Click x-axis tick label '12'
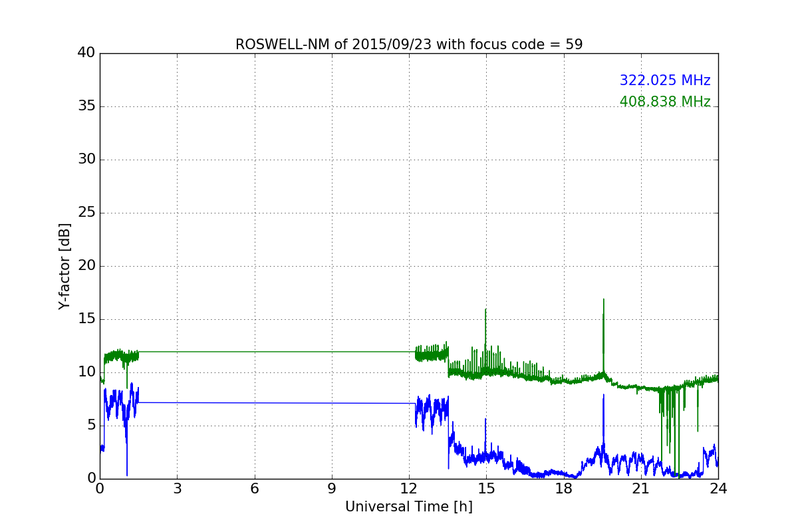The height and width of the screenshot is (532, 798). point(409,489)
